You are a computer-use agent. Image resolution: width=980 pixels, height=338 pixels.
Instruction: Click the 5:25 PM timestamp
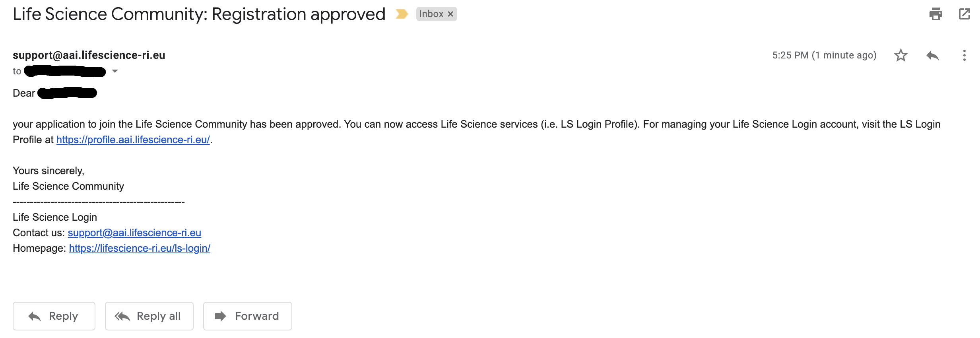click(824, 55)
